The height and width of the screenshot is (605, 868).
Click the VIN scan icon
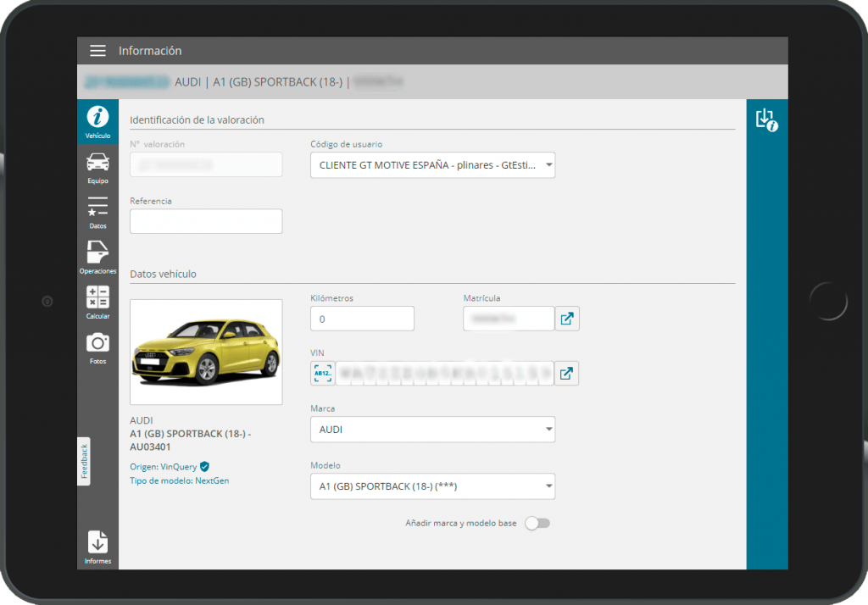323,374
